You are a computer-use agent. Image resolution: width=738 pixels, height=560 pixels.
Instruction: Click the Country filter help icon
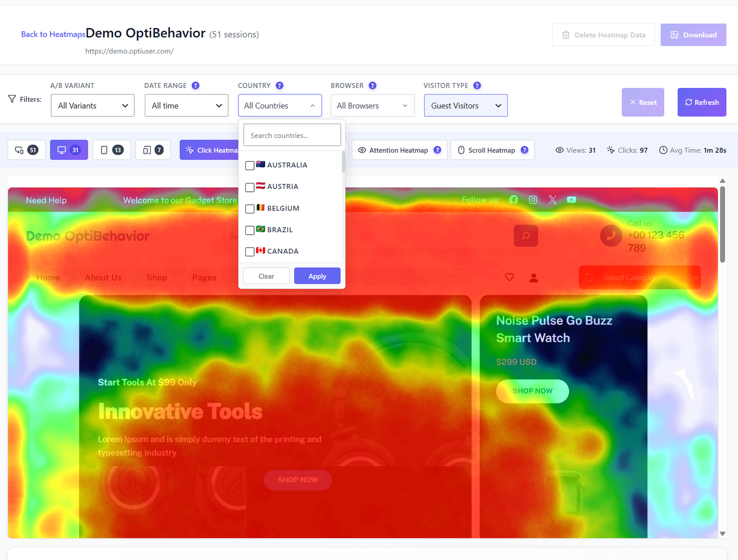(280, 86)
